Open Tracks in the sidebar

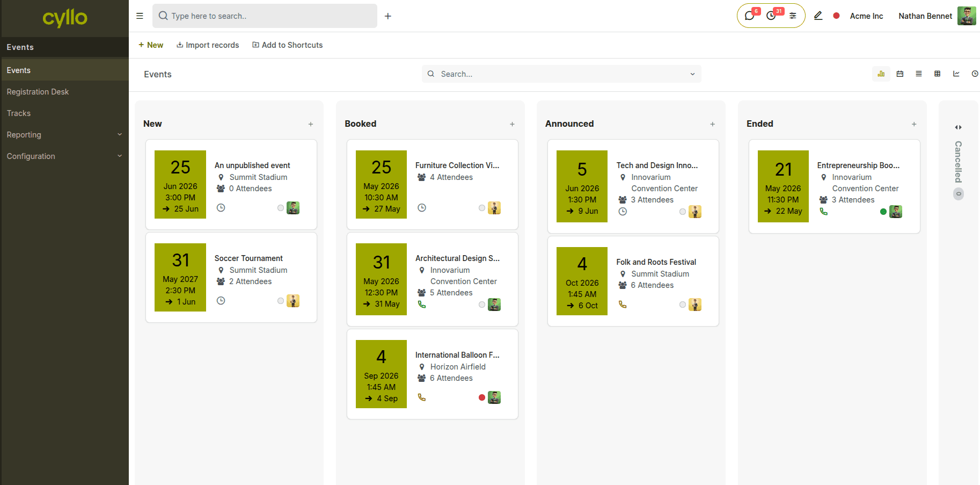[64, 113]
